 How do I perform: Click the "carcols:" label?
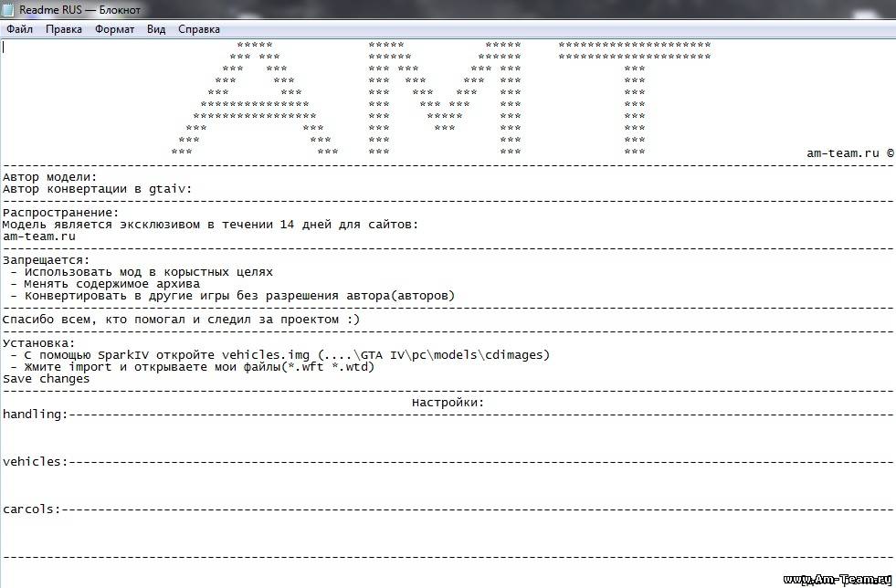31,509
